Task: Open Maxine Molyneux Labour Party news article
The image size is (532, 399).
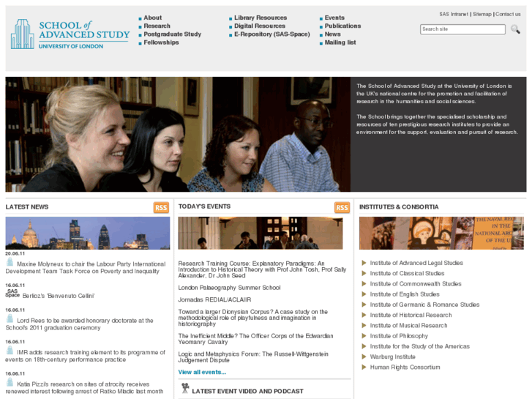Action: [x=86, y=267]
